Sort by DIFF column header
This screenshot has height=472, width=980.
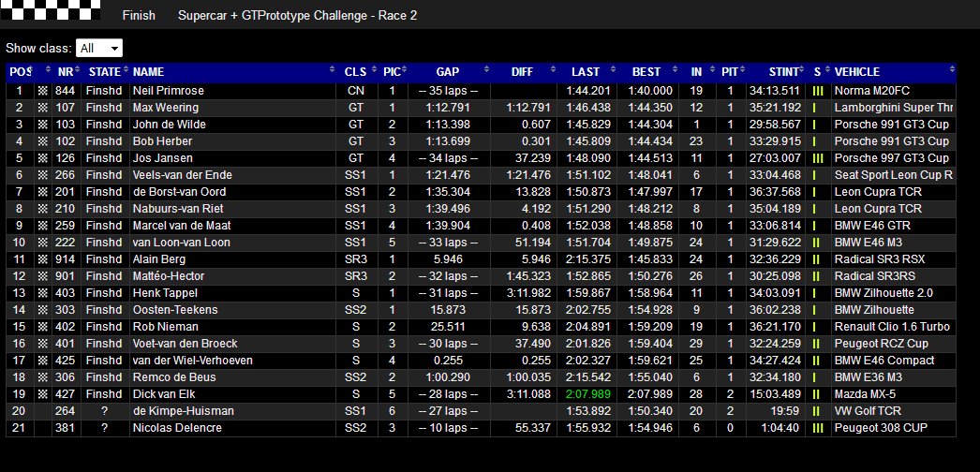[x=523, y=72]
